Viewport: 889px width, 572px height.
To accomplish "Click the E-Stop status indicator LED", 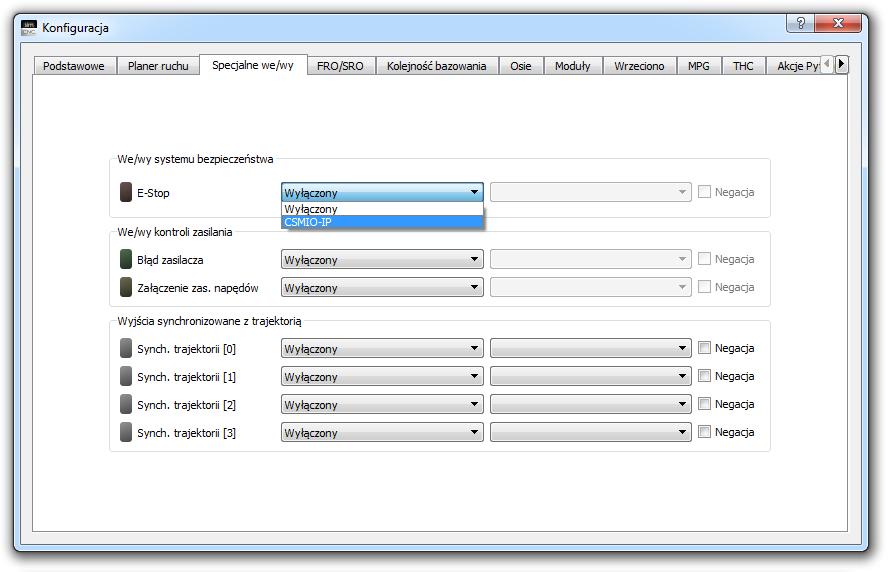I will tap(126, 192).
